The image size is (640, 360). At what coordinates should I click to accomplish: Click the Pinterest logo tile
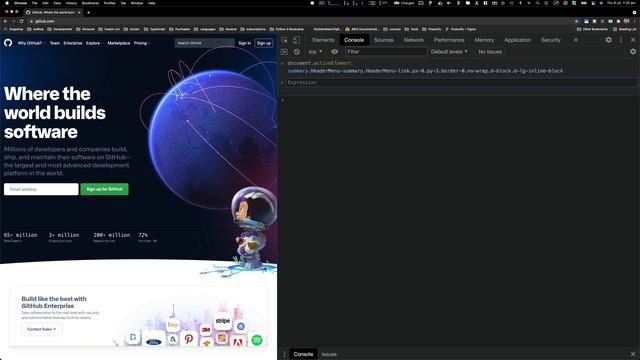189,339
